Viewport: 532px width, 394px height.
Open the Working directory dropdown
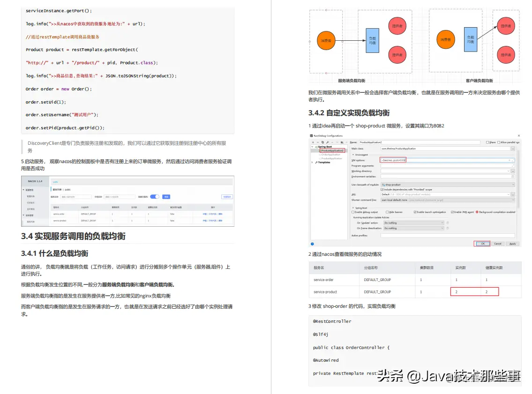pyautogui.click(x=508, y=171)
